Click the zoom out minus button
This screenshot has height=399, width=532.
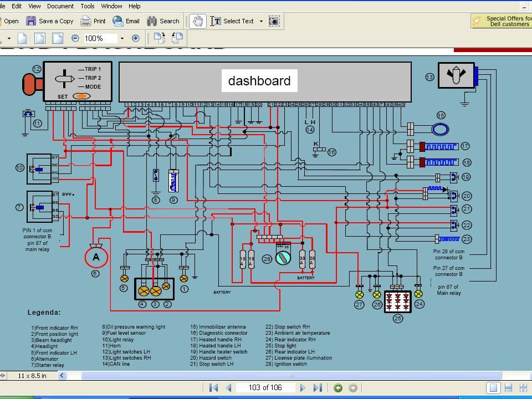(x=75, y=38)
